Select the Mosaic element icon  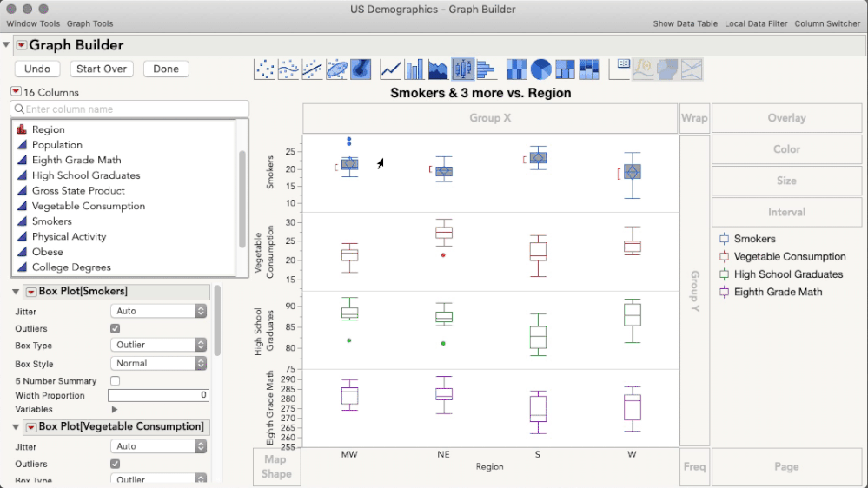coord(588,69)
